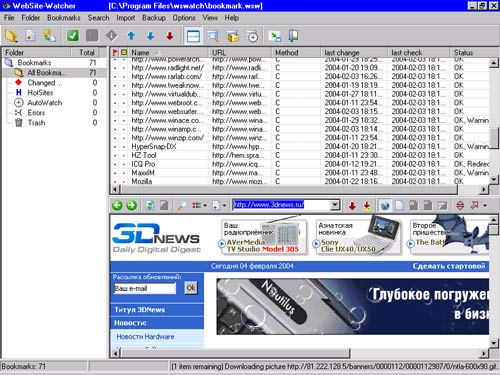This screenshot has width=500, height=375.
Task: Open the Титул 3DNews sidebar link
Action: tap(139, 310)
